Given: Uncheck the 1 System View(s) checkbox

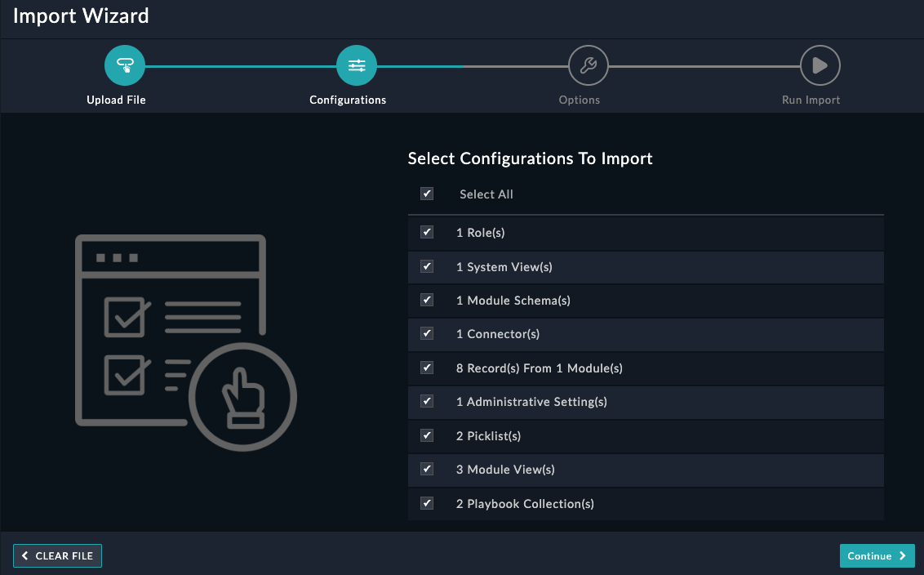Looking at the screenshot, I should (427, 266).
